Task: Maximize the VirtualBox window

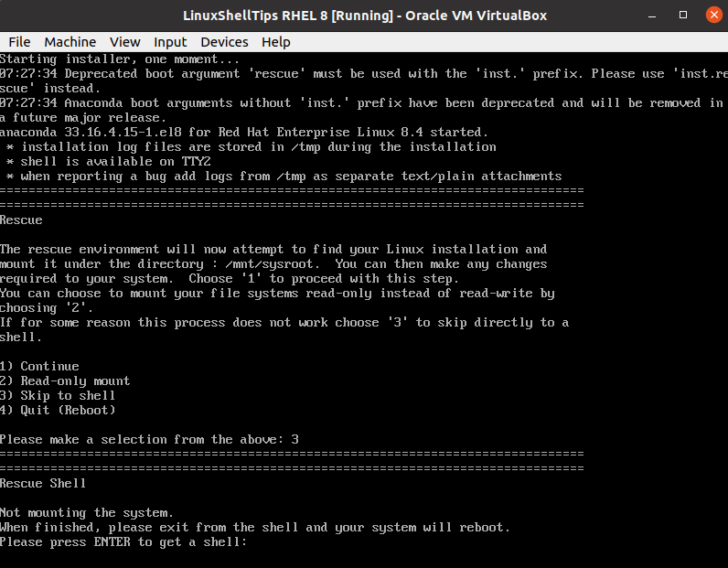Action: click(x=683, y=16)
